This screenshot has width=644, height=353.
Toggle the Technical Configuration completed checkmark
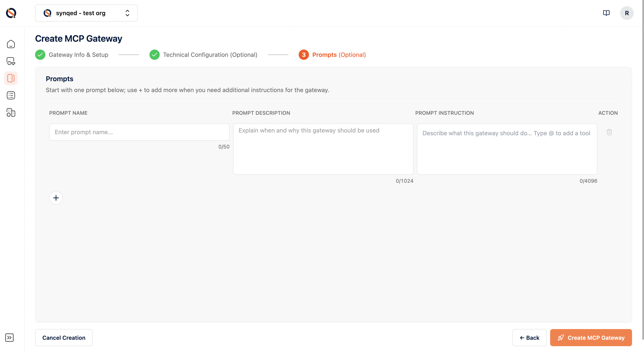click(155, 54)
